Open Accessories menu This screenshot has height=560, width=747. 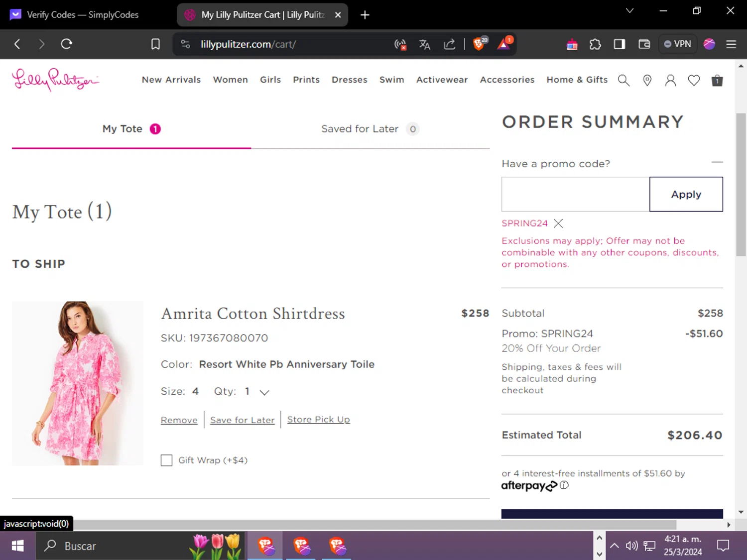click(507, 80)
